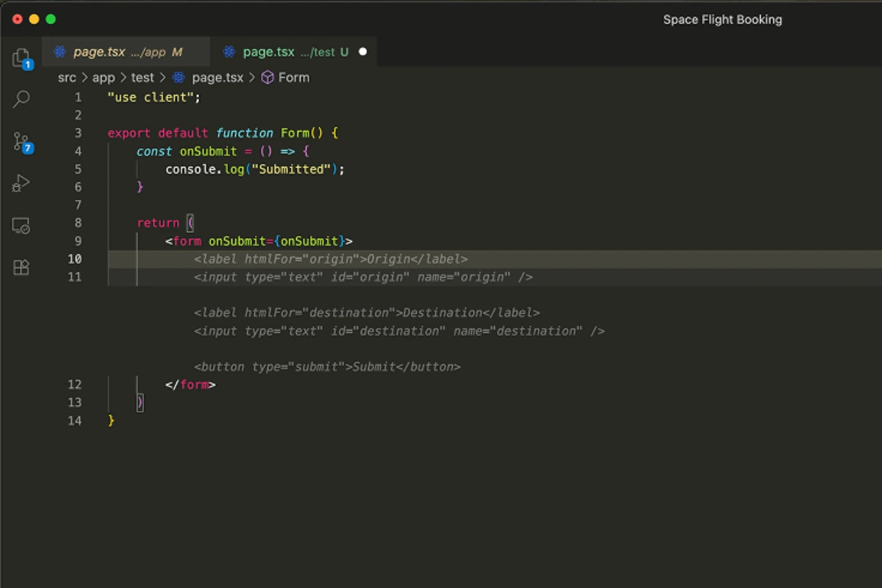Click the green maximize window button
Image resolution: width=882 pixels, height=588 pixels.
[51, 19]
